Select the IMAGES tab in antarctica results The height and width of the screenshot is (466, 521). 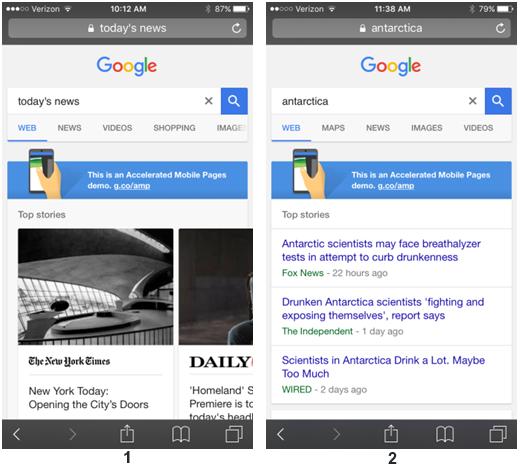(426, 128)
